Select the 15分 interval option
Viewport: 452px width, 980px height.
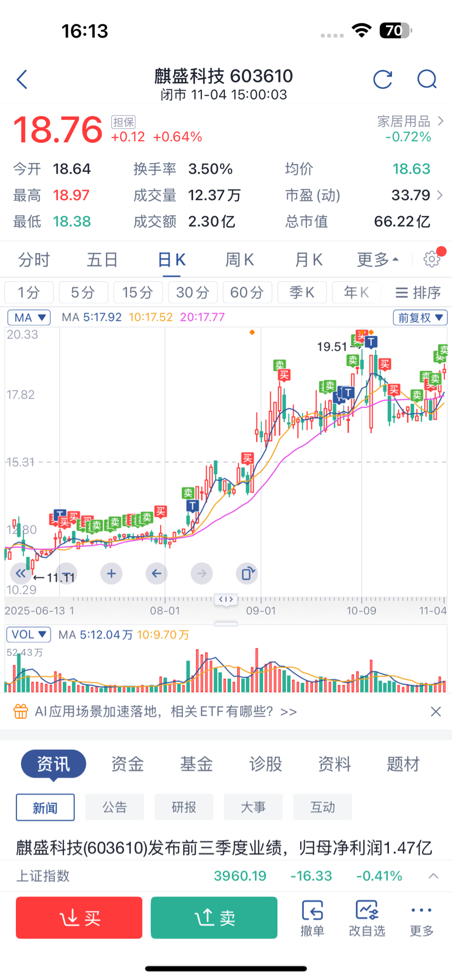(138, 293)
